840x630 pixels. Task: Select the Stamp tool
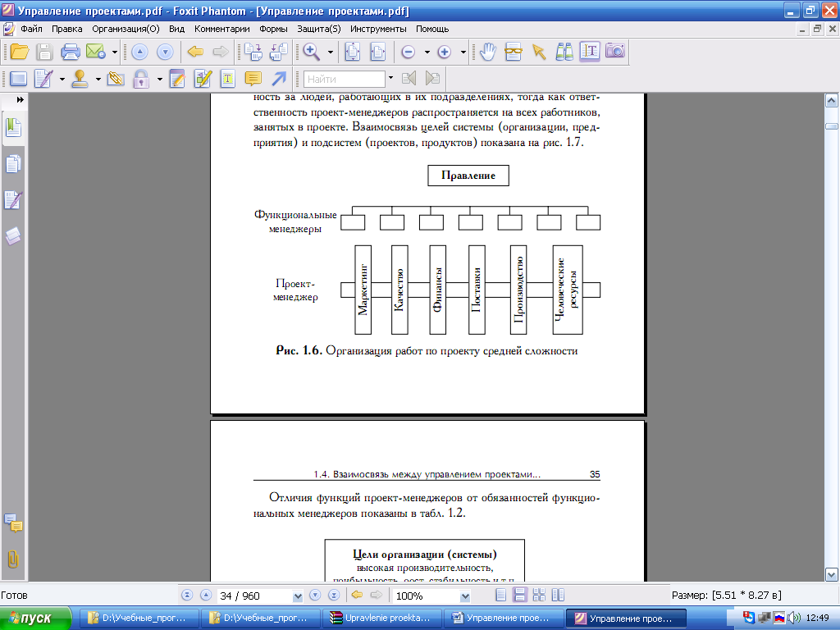click(x=80, y=80)
